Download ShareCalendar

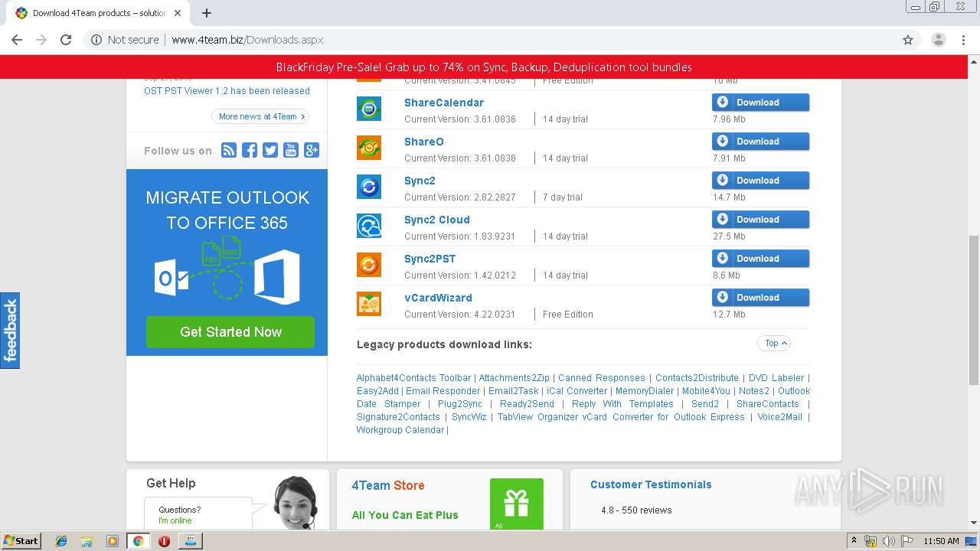pos(760,103)
